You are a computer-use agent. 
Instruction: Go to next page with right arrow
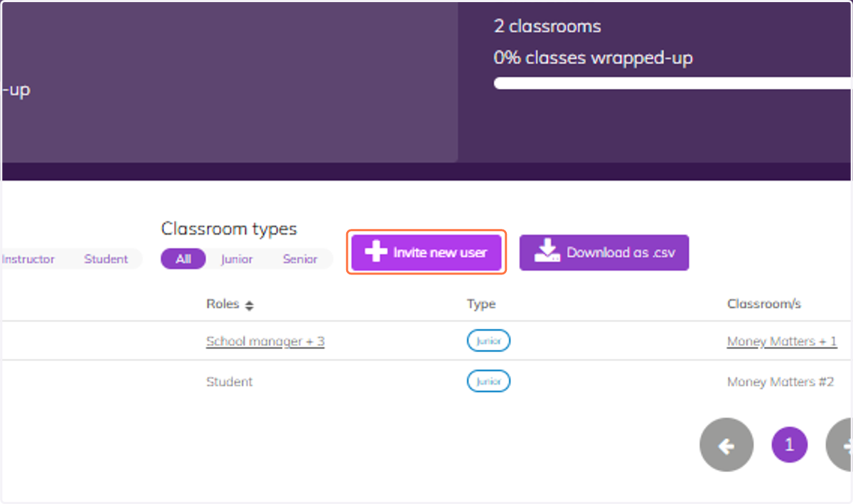[x=839, y=446]
